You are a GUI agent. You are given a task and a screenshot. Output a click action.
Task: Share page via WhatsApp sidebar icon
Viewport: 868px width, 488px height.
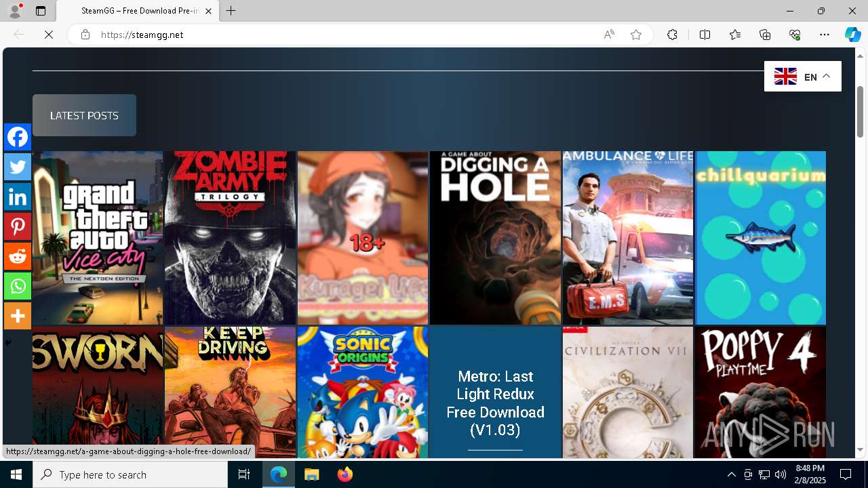click(18, 286)
